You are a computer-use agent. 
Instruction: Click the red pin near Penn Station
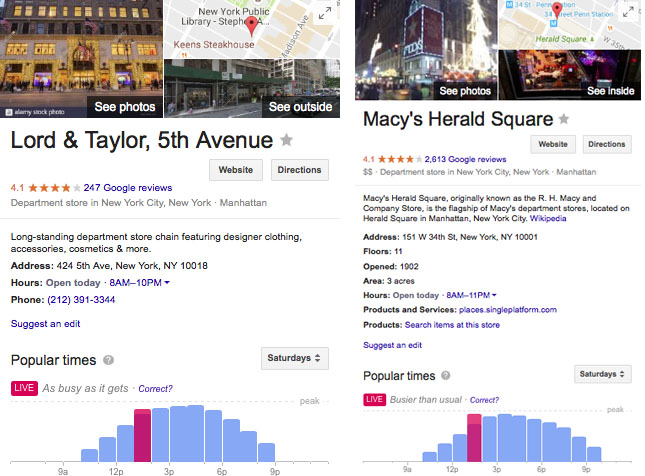click(557, 10)
